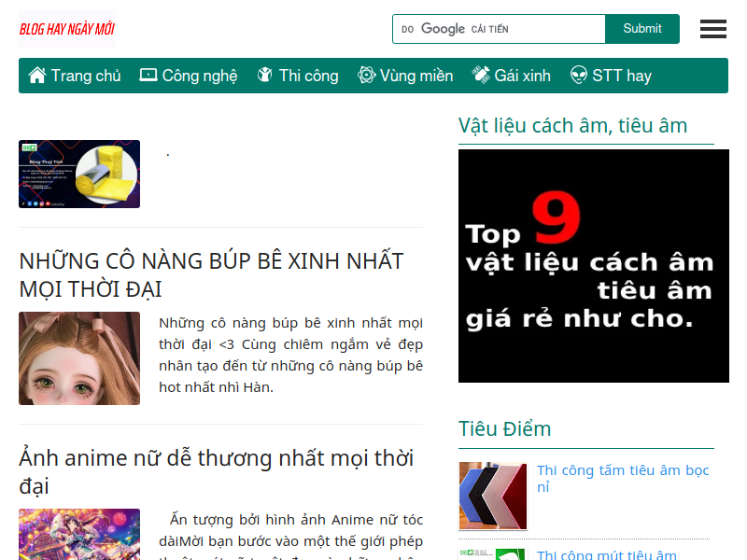Click the laptop icon beside Công nghệ
The width and height of the screenshot is (747, 560).
point(148,76)
